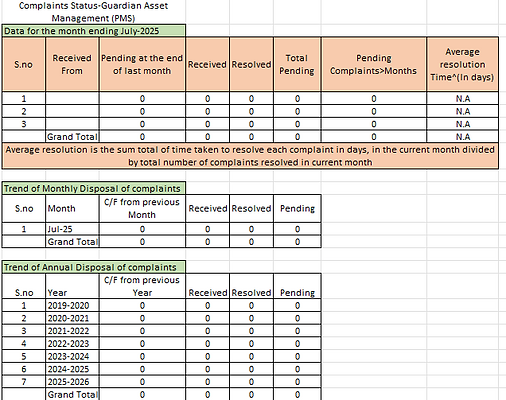Screen dimensions: 506x400
Task: Select the 'N.A' cell in the Grand Total row
Action: (x=463, y=137)
